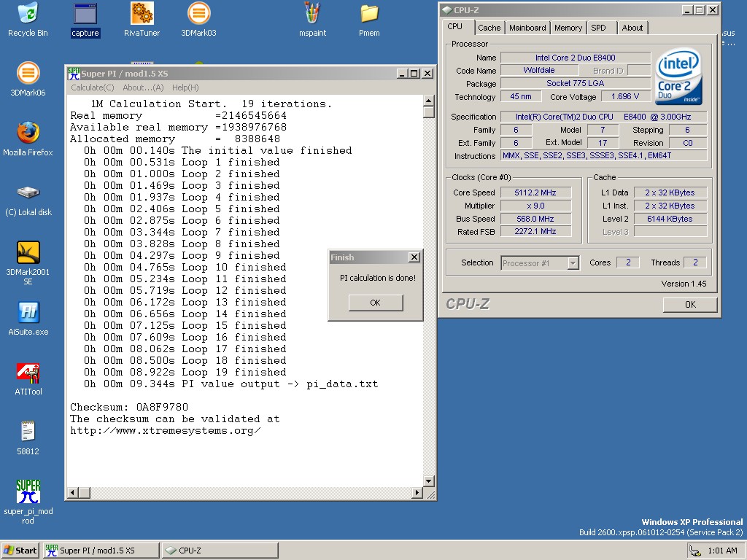Click Super PI horizontal scrollbar right arrow
The height and width of the screenshot is (560, 747).
[x=417, y=492]
